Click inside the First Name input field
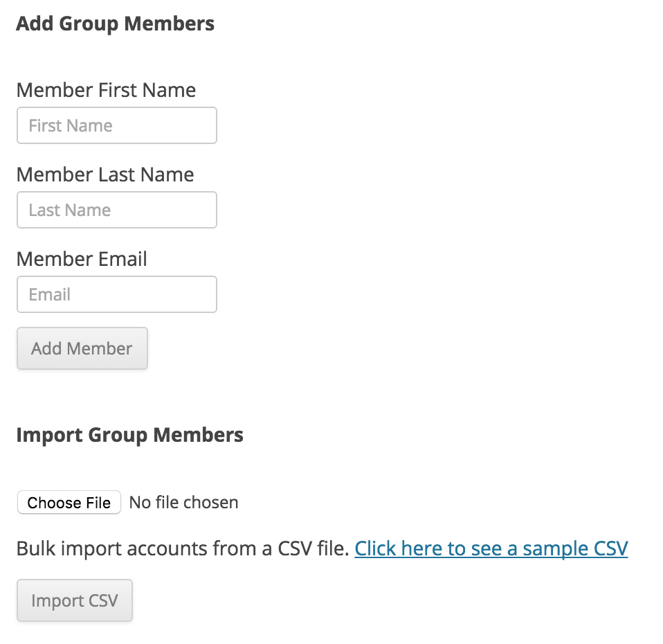 116,125
